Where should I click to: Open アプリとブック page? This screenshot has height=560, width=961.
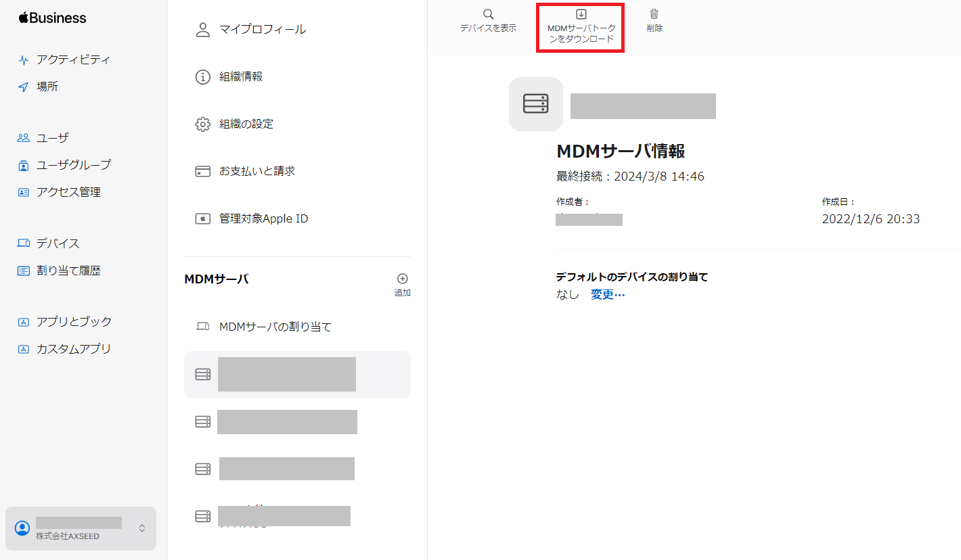(x=74, y=322)
